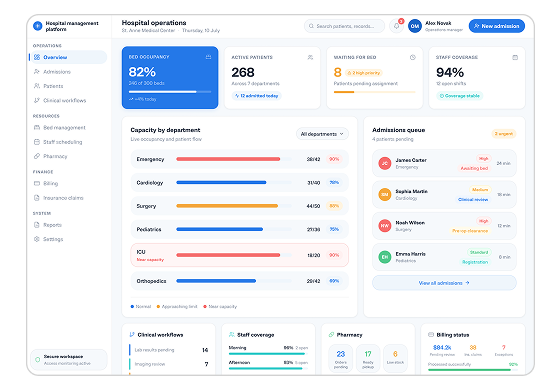Screen dimensions: 560x390
Task: Follow the View all admissions link
Action: (x=444, y=283)
